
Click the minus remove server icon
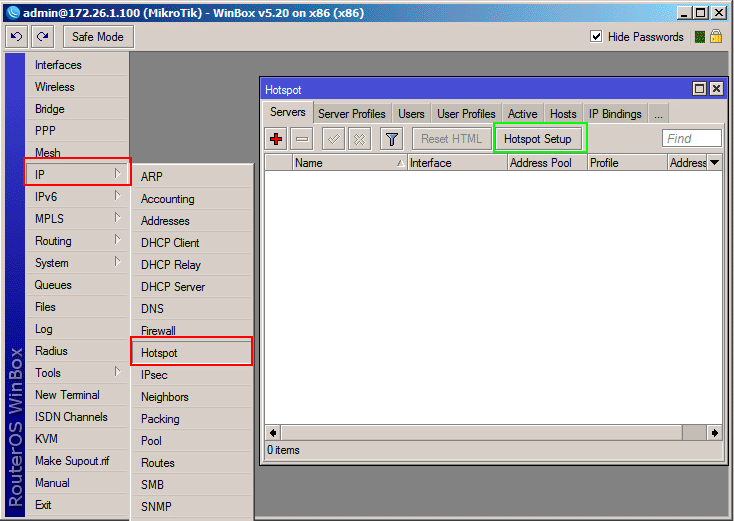click(x=302, y=139)
